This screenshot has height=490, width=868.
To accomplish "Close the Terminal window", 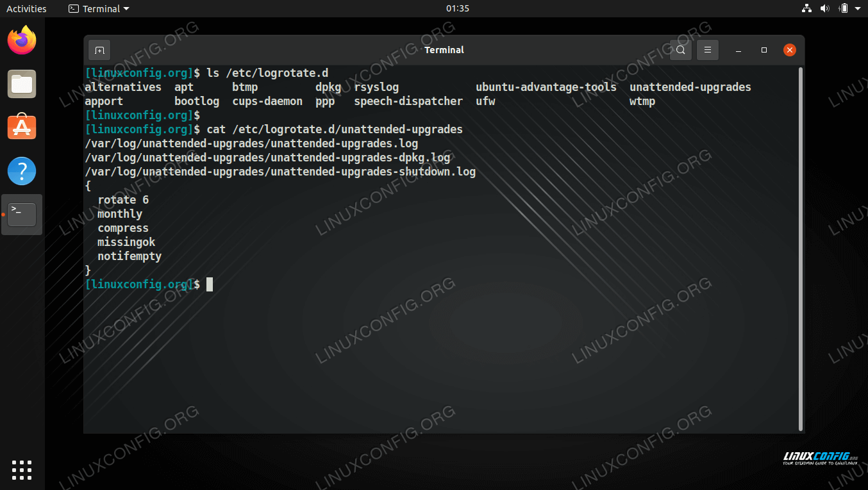I will click(790, 50).
